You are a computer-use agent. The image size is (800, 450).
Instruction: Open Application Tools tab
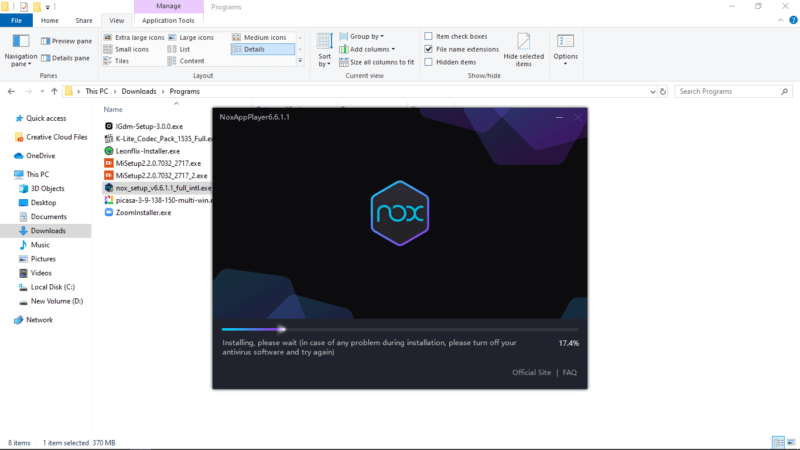(168, 20)
